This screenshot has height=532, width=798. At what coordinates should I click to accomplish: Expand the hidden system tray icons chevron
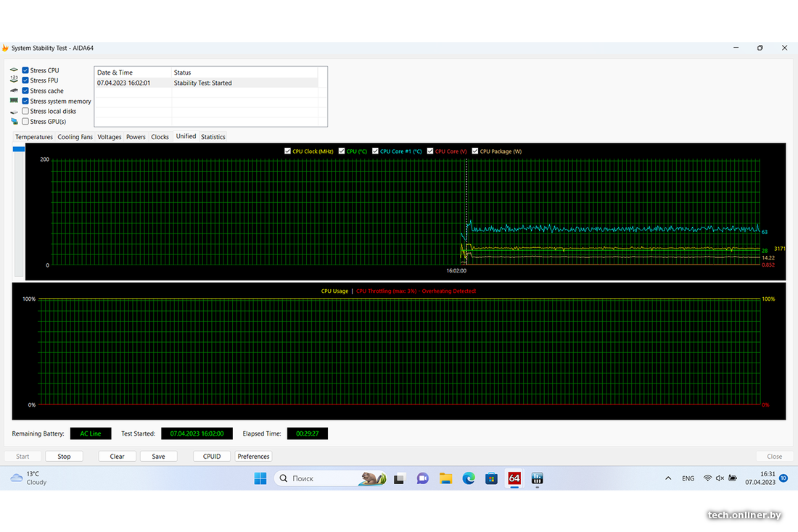[667, 478]
